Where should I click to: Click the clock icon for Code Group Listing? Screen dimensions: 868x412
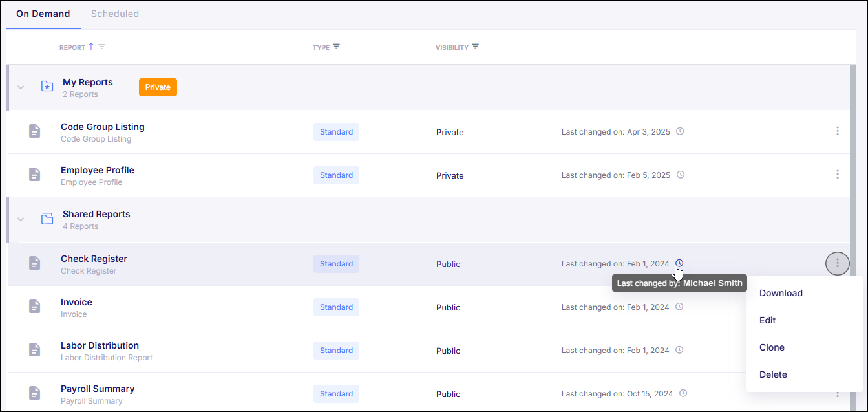click(680, 131)
